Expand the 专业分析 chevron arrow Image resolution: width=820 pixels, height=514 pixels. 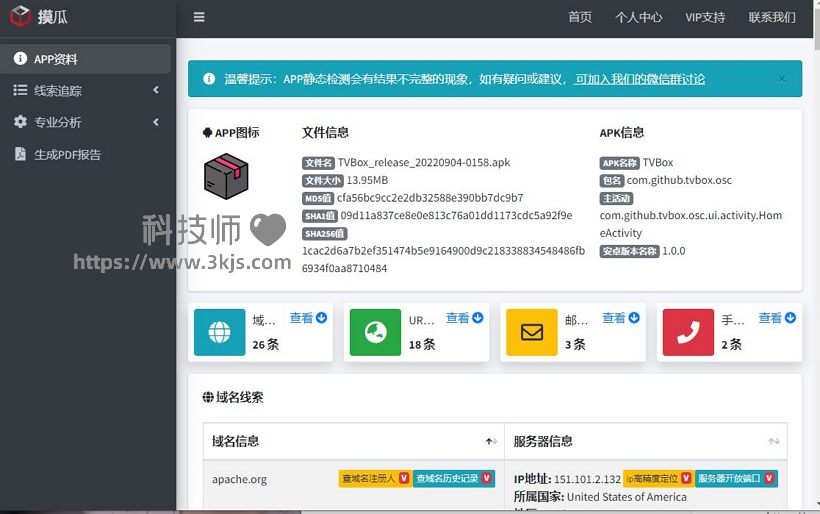point(156,122)
